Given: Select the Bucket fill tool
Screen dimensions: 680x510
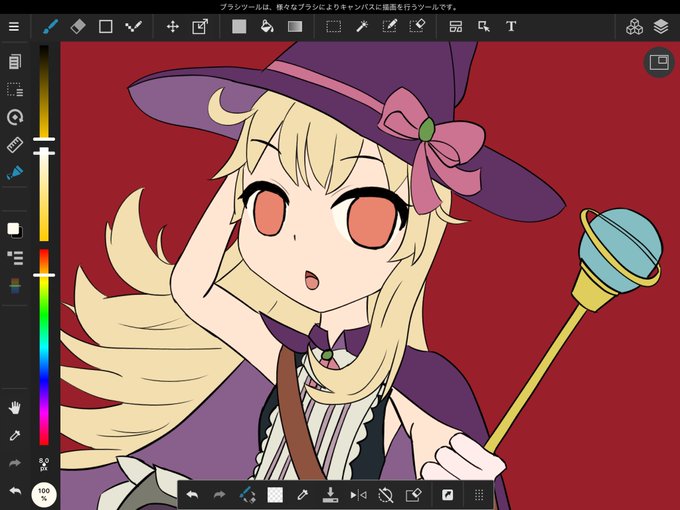Looking at the screenshot, I should coord(267,26).
